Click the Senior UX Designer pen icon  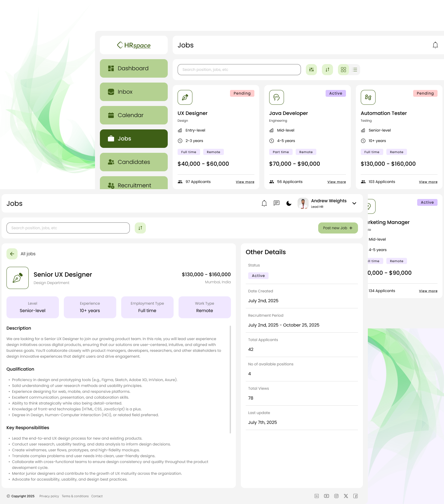click(18, 278)
